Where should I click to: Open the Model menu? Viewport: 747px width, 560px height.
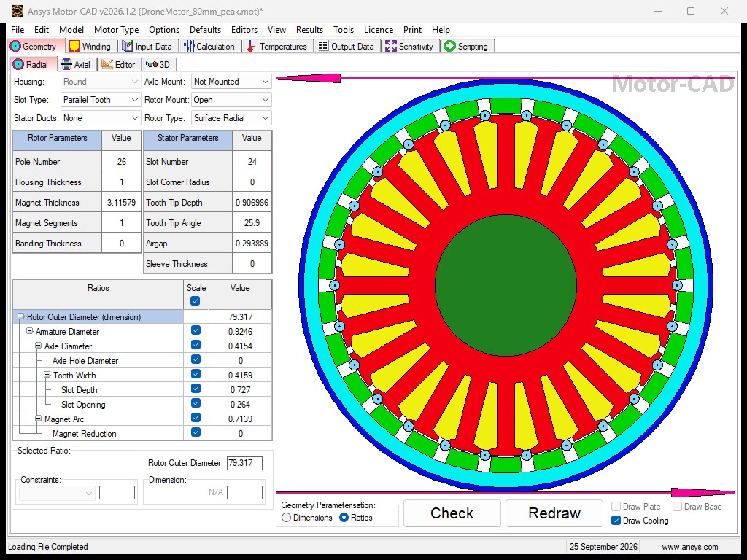71,29
